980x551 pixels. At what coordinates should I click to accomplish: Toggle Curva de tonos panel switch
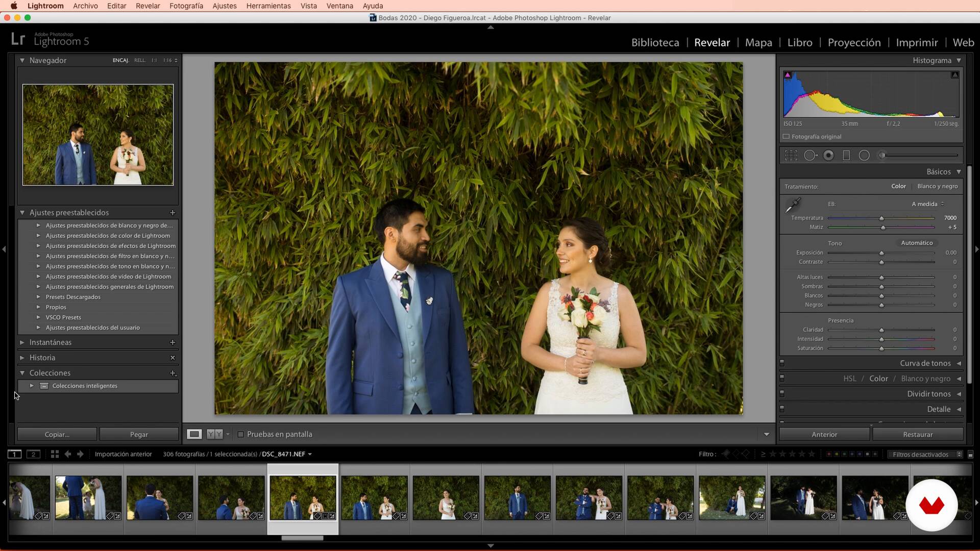(x=782, y=363)
